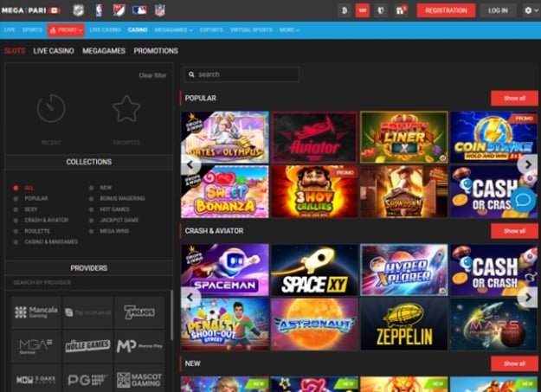Open SPORTS in blue navigation bar

[x=32, y=30]
